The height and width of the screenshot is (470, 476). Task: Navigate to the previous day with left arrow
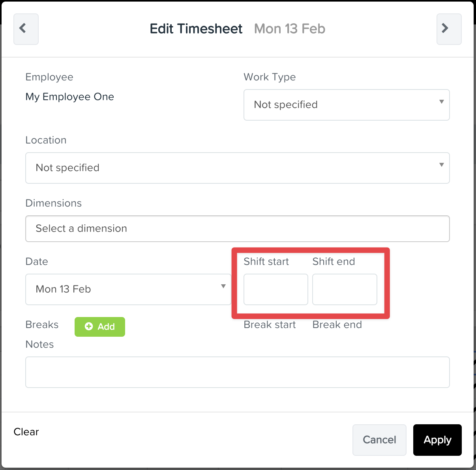pyautogui.click(x=26, y=29)
